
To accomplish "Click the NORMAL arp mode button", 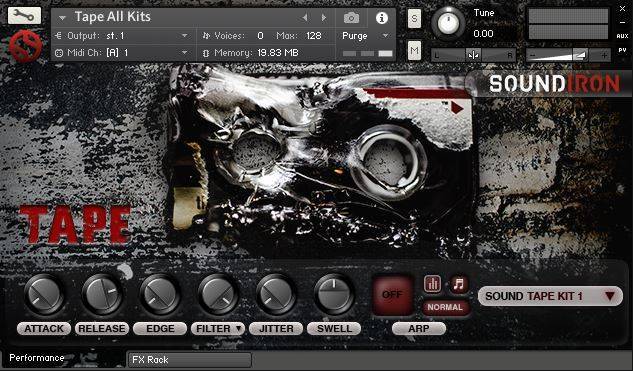I will (445, 307).
